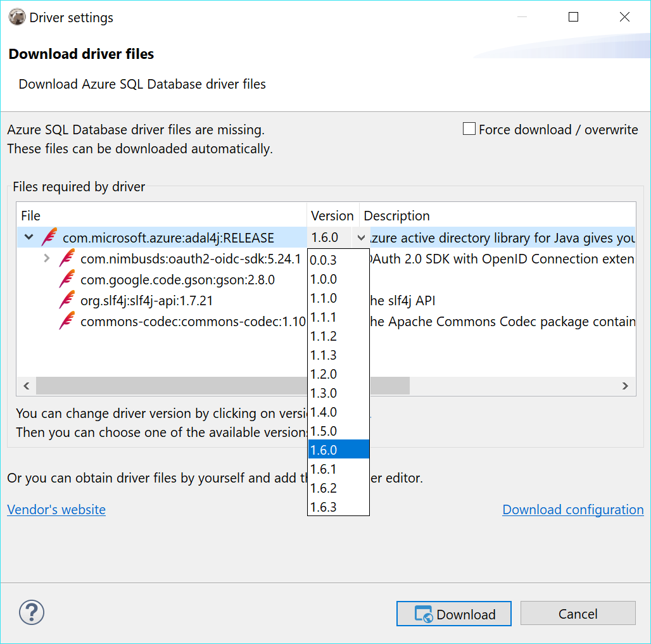The height and width of the screenshot is (644, 651).
Task: Click the Maven icon beside com.microsoft.azure:adal4j:RELEASE
Action: [x=48, y=237]
